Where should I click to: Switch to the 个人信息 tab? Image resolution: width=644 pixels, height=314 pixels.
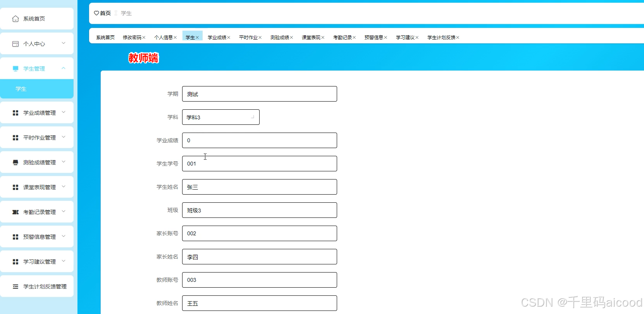tap(164, 38)
